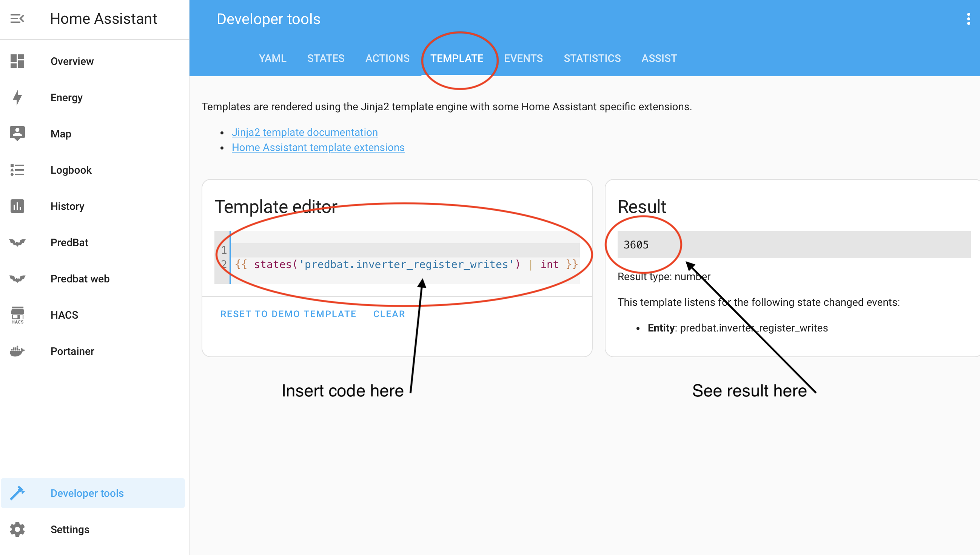The image size is (980, 555).
Task: Click the PredBat bat icon
Action: [17, 242]
